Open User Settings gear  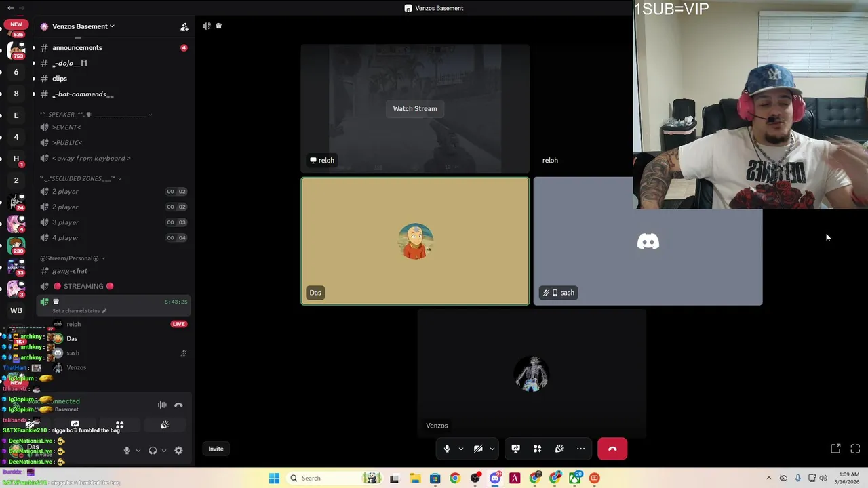[178, 451]
